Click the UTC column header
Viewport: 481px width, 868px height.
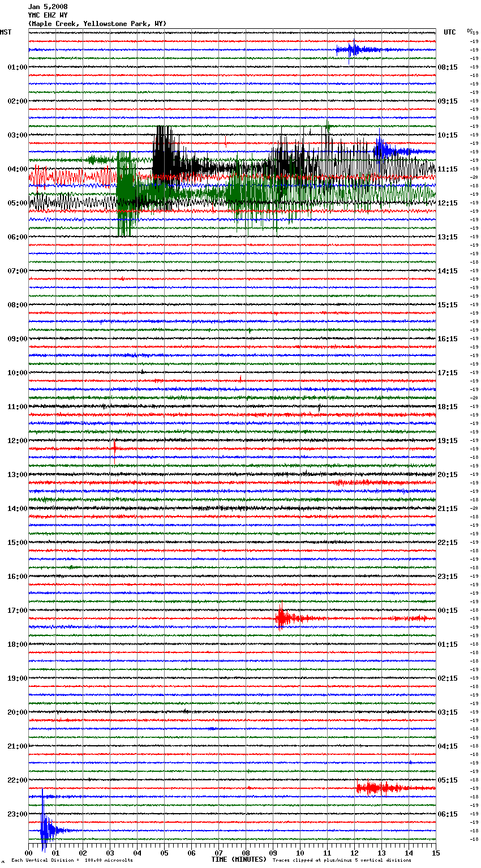[449, 32]
